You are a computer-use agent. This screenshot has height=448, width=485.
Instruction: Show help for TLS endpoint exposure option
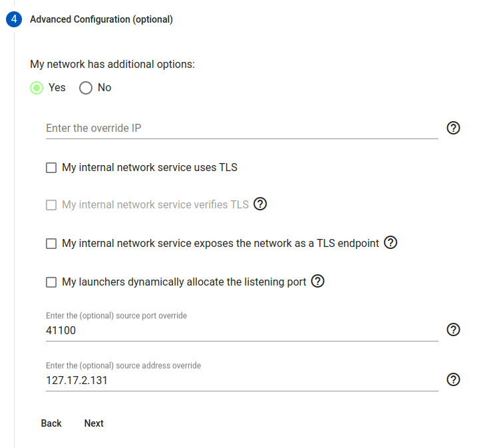[x=391, y=243]
